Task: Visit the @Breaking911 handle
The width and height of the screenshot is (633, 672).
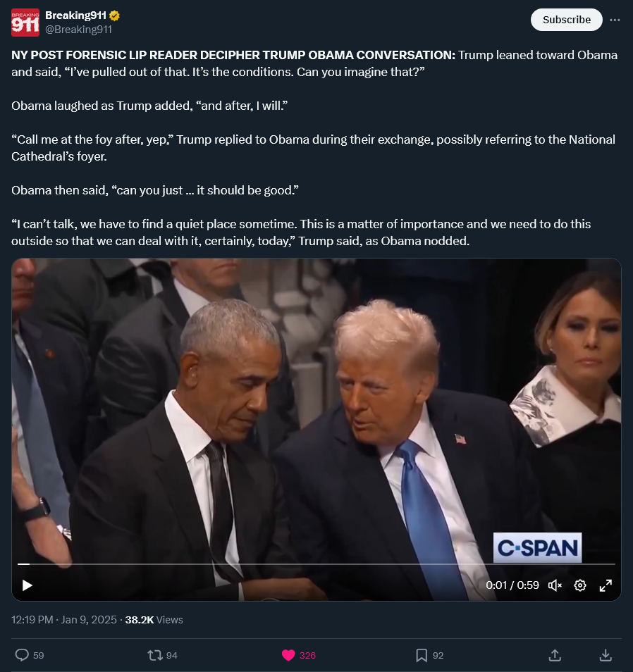Action: pos(78,29)
